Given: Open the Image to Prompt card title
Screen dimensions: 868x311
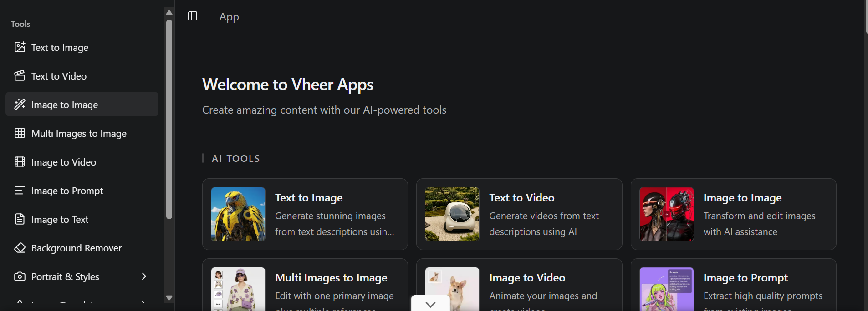Looking at the screenshot, I should coord(745,278).
